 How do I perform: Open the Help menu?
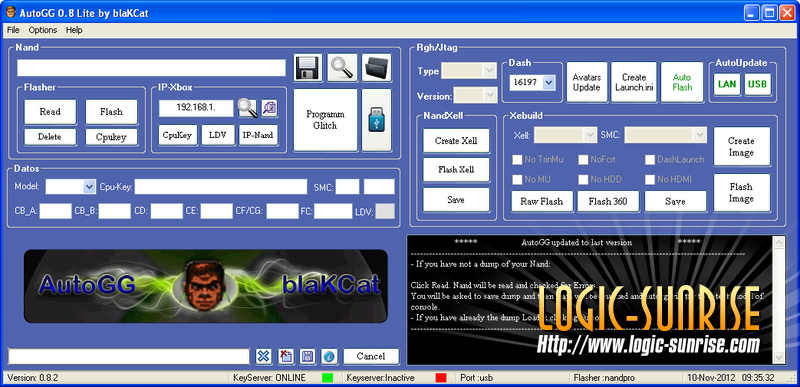(74, 30)
